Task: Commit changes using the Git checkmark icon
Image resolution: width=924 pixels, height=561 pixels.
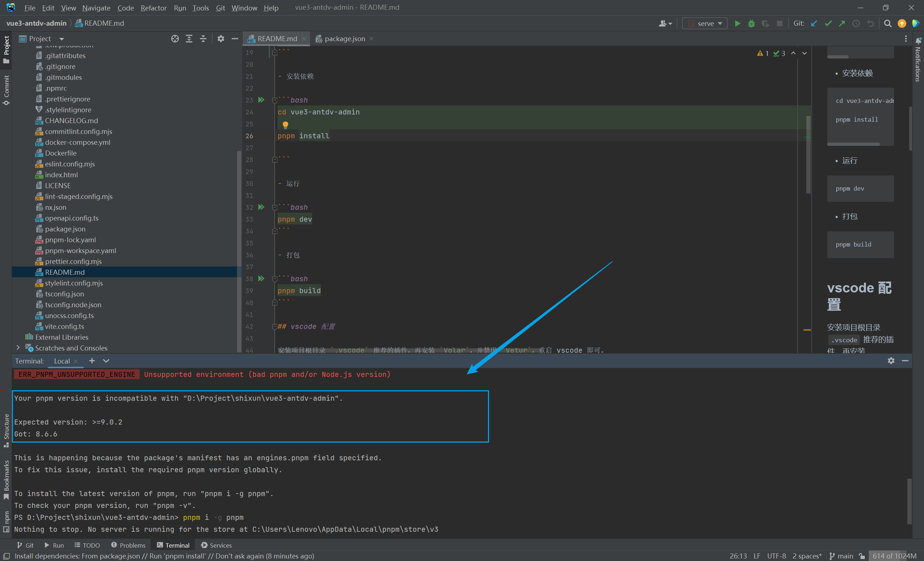Action: (x=828, y=23)
